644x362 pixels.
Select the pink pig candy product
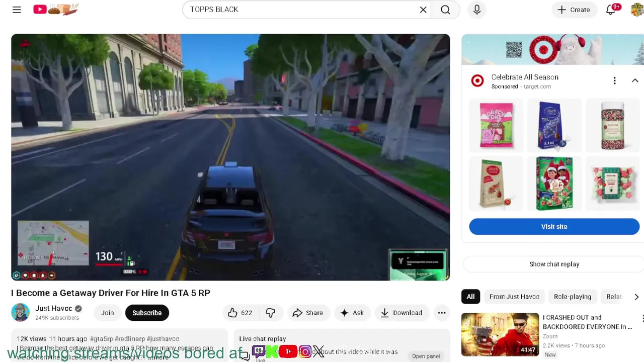[496, 126]
